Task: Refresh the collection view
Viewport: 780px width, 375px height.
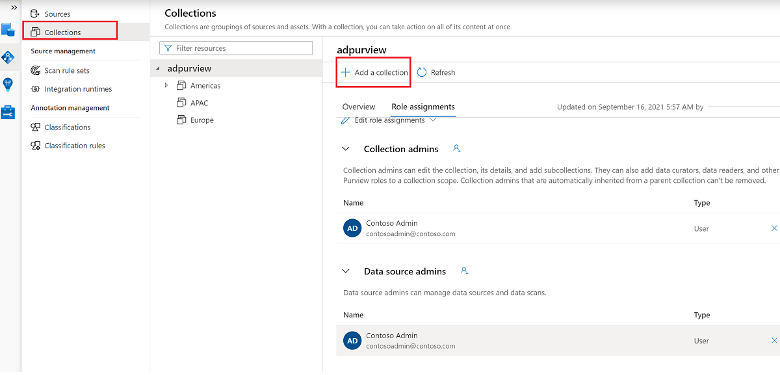Action: click(436, 73)
